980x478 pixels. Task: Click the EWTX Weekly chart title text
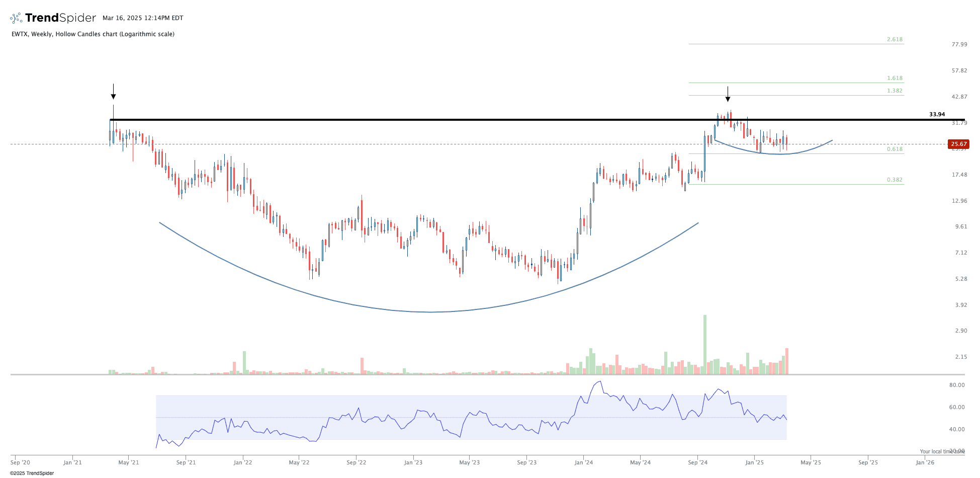(x=93, y=34)
